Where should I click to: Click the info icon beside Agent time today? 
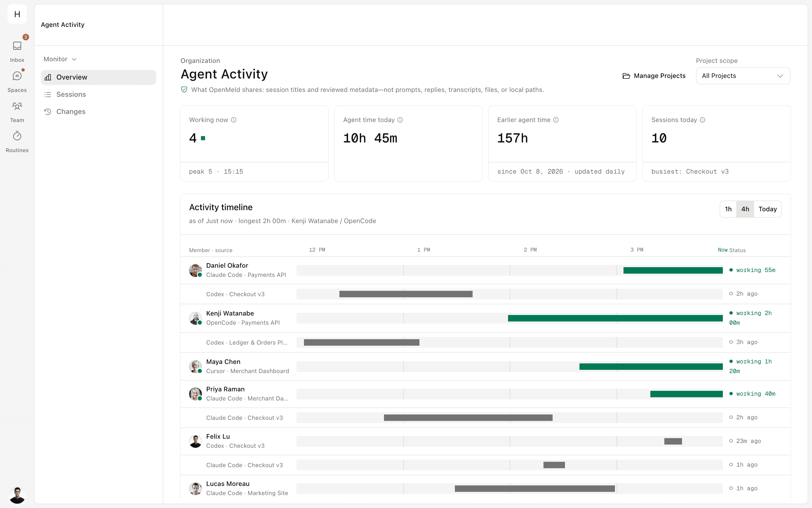400,120
